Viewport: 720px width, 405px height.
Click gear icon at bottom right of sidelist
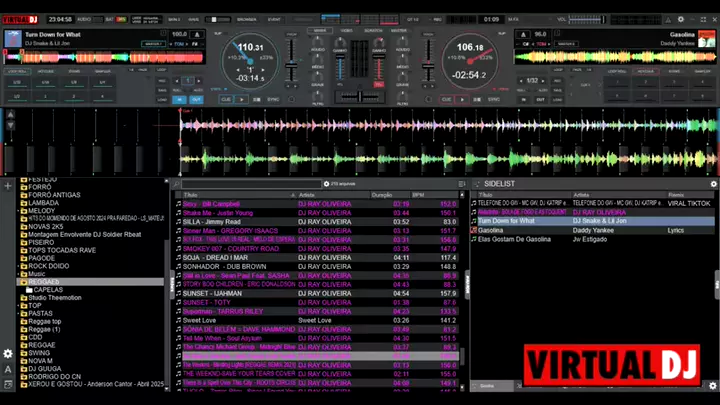tap(713, 386)
